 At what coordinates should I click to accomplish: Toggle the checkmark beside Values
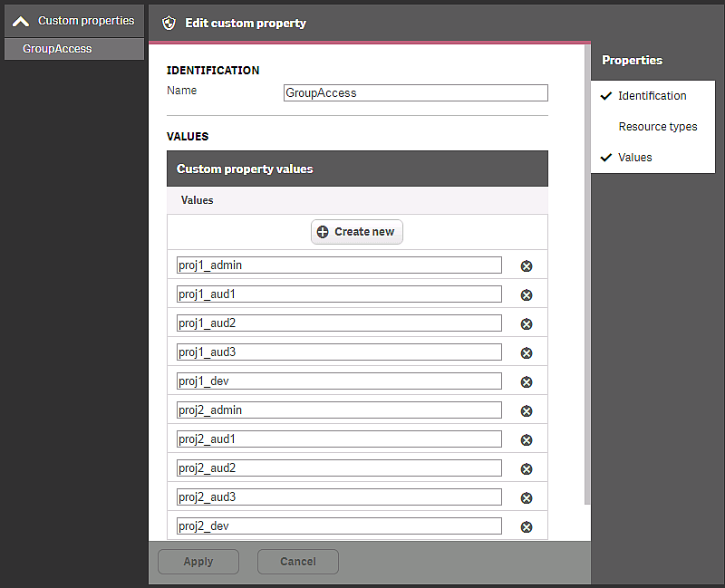[606, 157]
